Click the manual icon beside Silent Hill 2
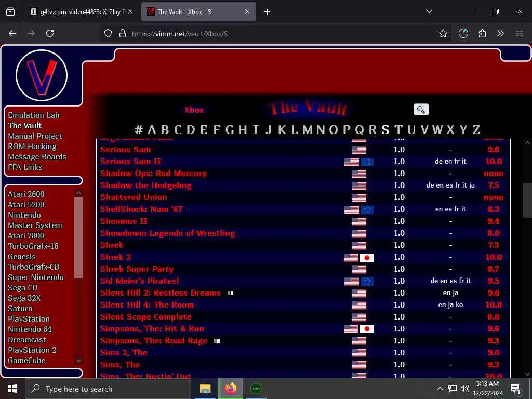This screenshot has width=532, height=399. click(230, 293)
